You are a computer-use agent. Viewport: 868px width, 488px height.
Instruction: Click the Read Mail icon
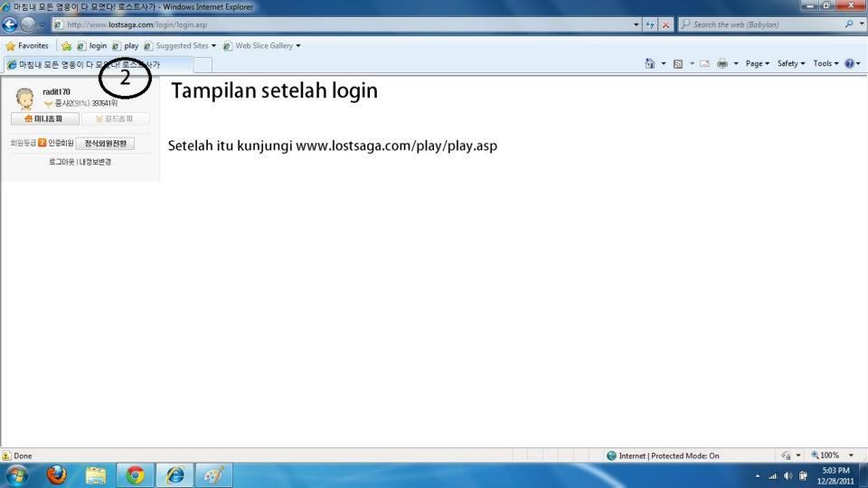tap(704, 63)
